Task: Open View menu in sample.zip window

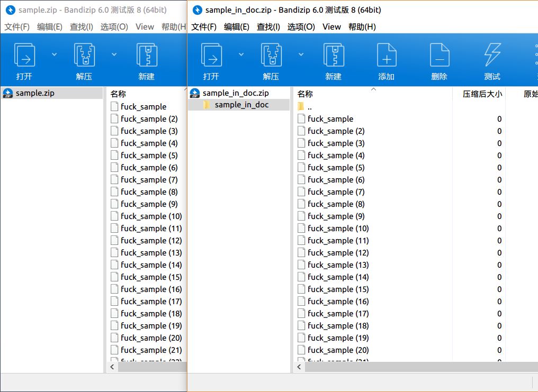Action: pos(145,27)
